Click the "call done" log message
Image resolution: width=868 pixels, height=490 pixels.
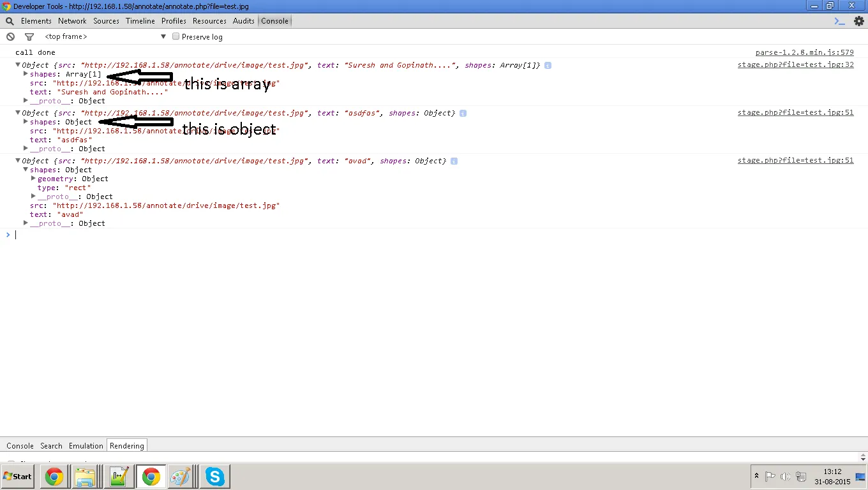pos(35,53)
